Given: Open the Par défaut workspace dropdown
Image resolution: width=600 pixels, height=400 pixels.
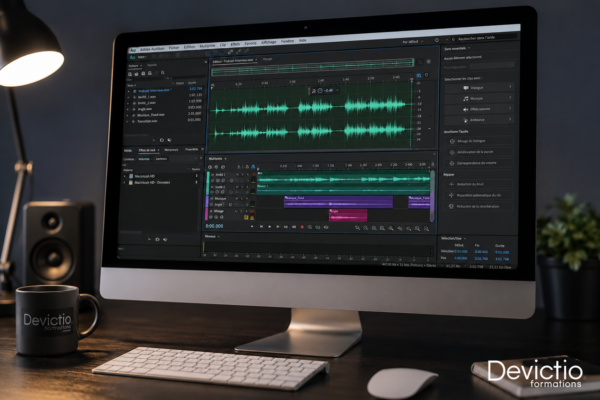Looking at the screenshot, I should tap(413, 41).
